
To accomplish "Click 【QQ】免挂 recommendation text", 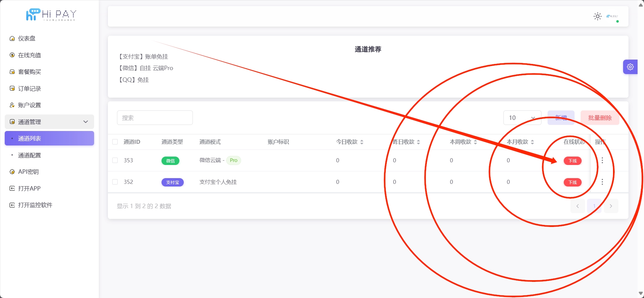I will 133,80.
